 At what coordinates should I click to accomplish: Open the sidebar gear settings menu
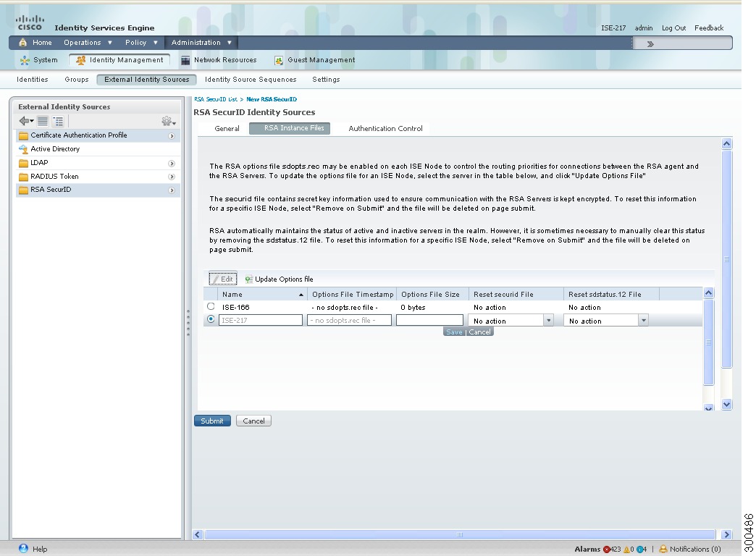pyautogui.click(x=168, y=121)
